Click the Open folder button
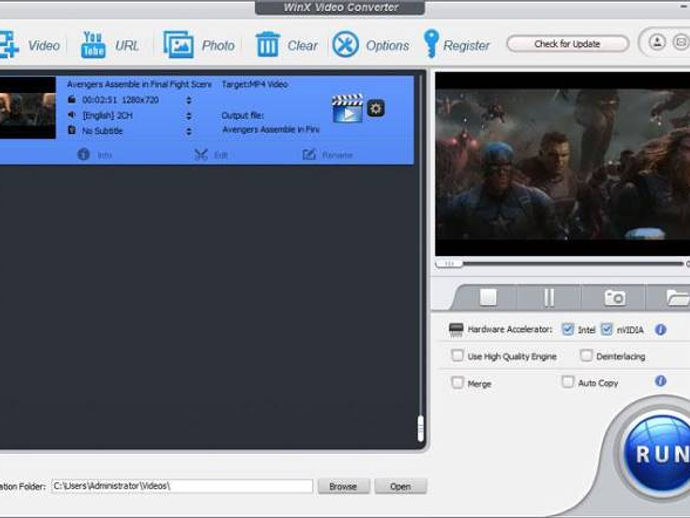 tap(400, 486)
